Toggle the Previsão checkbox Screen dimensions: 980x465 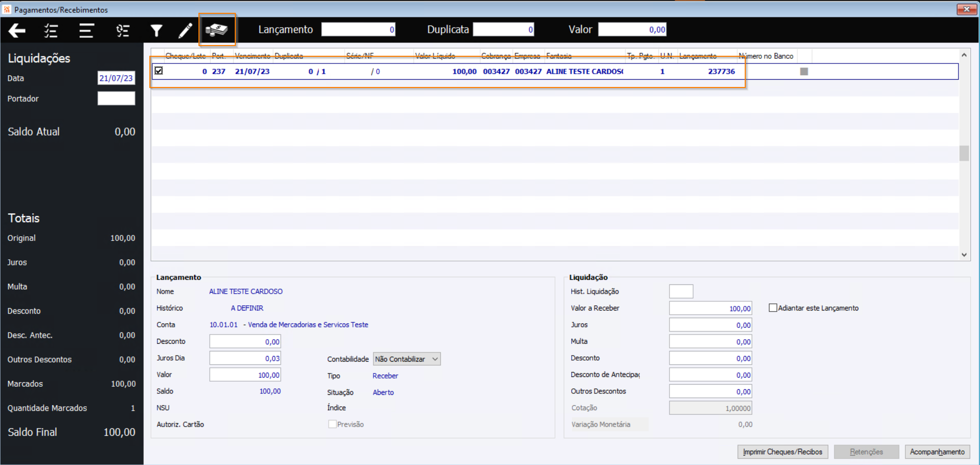332,424
